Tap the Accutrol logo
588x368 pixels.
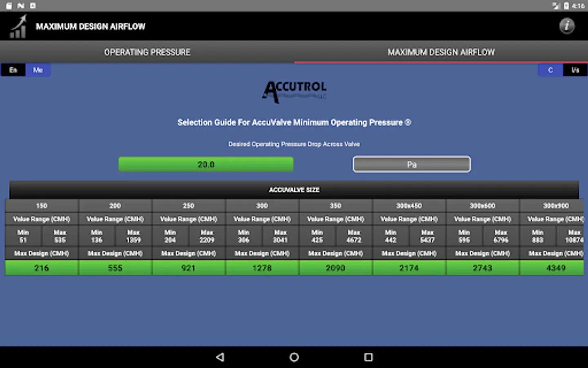pos(294,92)
